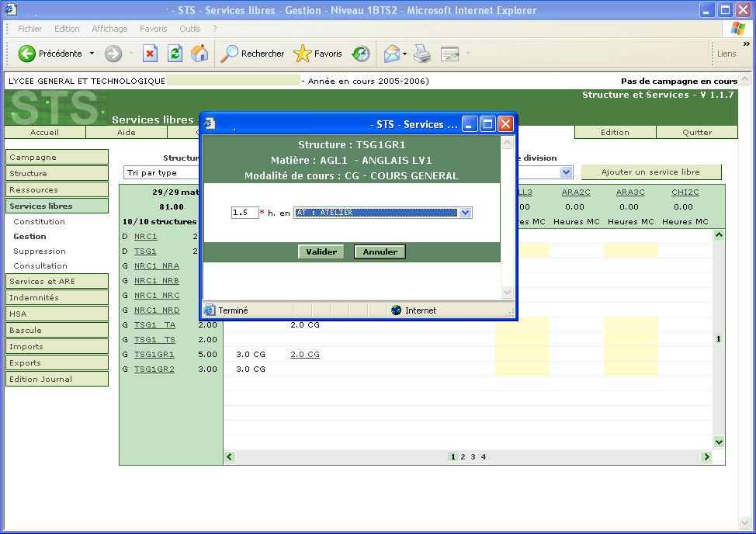
Task: Click the CHI2C column header link
Action: tap(685, 192)
